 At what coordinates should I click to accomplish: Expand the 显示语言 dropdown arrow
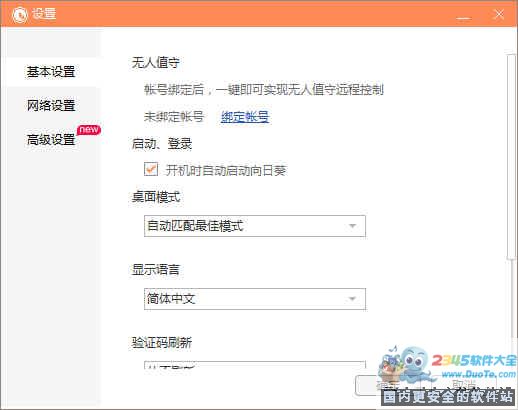coord(352,299)
